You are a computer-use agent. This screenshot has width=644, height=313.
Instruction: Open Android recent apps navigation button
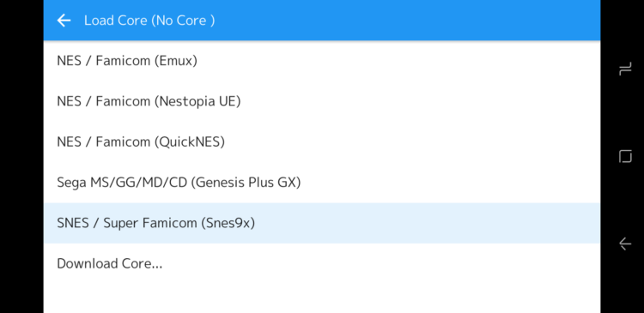pos(625,69)
